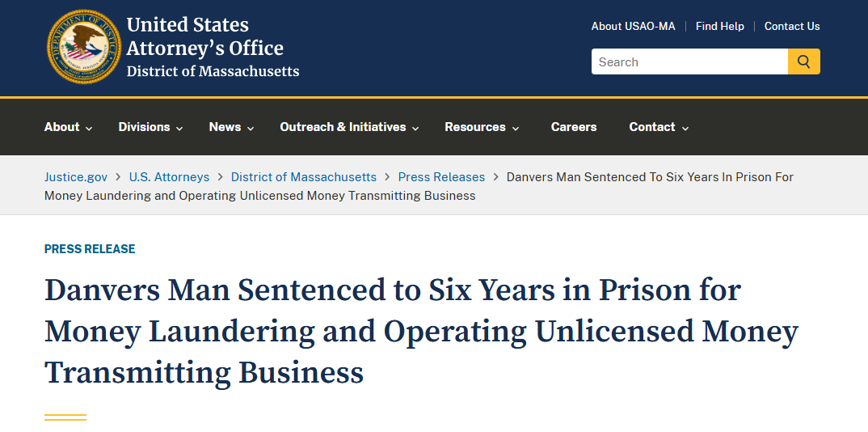The width and height of the screenshot is (868, 432).
Task: Expand the Resources menu
Action: tap(482, 127)
